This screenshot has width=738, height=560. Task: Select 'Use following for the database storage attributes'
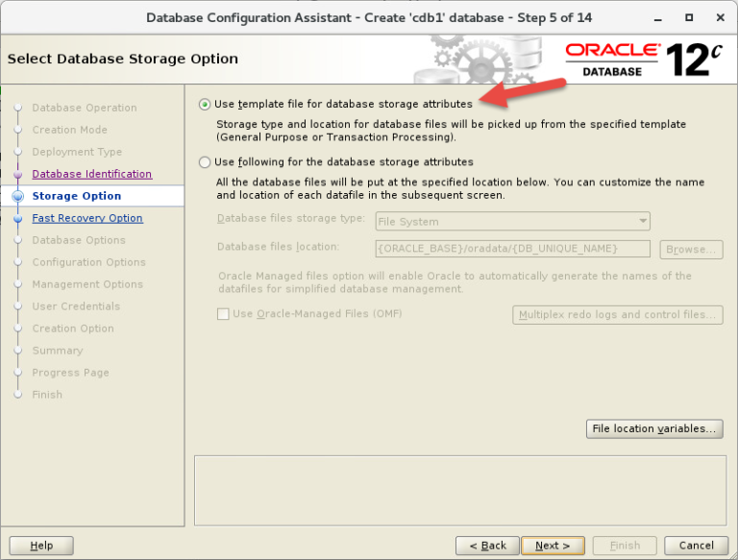pyautogui.click(x=205, y=162)
